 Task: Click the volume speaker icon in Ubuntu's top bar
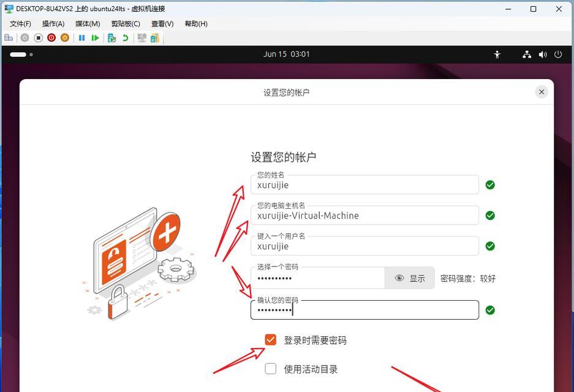543,55
